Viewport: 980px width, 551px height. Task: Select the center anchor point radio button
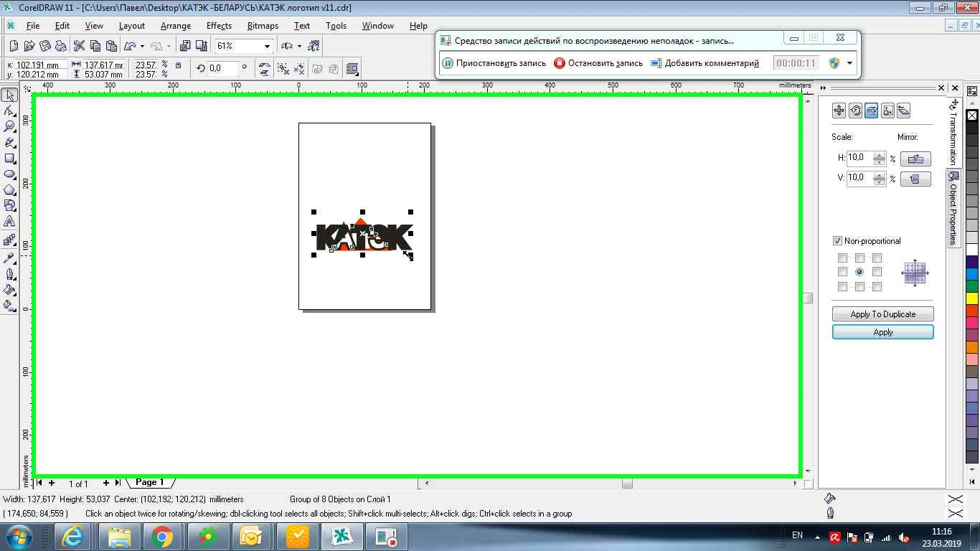[859, 272]
